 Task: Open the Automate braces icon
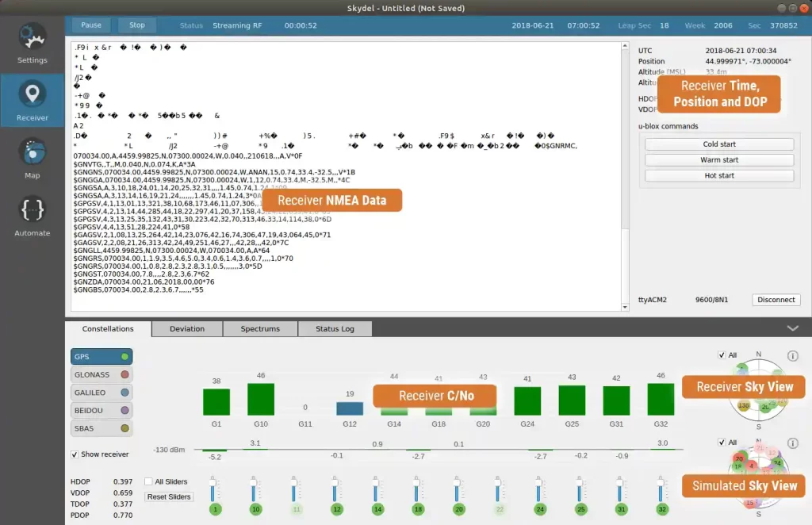33,214
